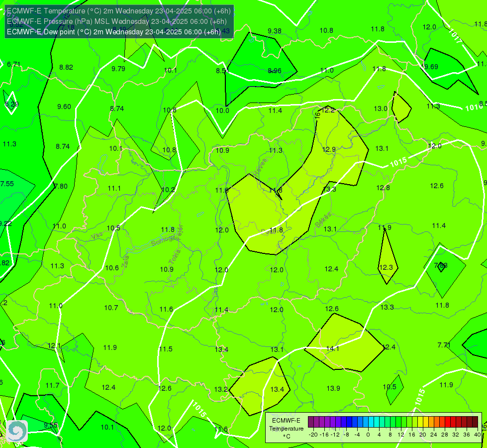Click the temperature value 9.55

tap(51, 425)
